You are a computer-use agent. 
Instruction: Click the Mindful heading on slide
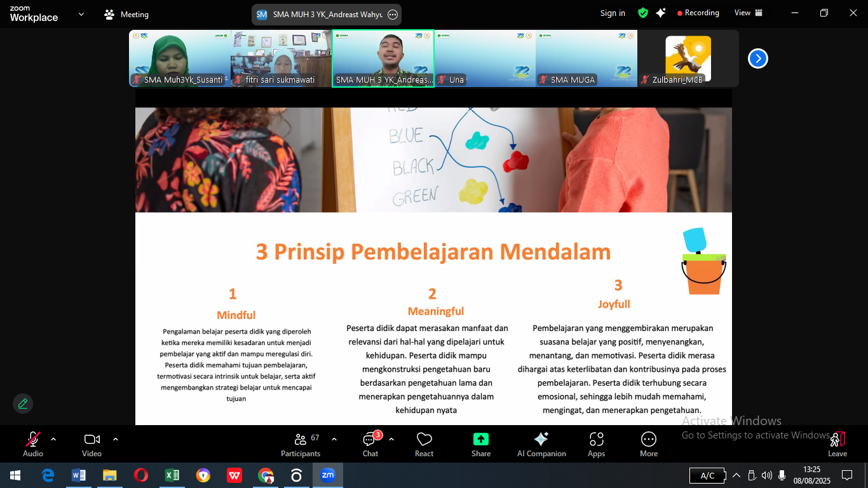[236, 315]
